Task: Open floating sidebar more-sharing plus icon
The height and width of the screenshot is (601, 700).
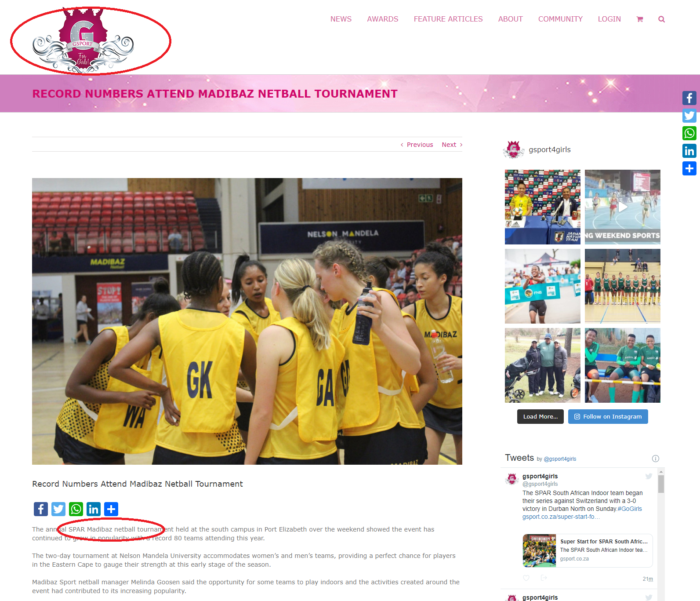Action: tap(689, 168)
